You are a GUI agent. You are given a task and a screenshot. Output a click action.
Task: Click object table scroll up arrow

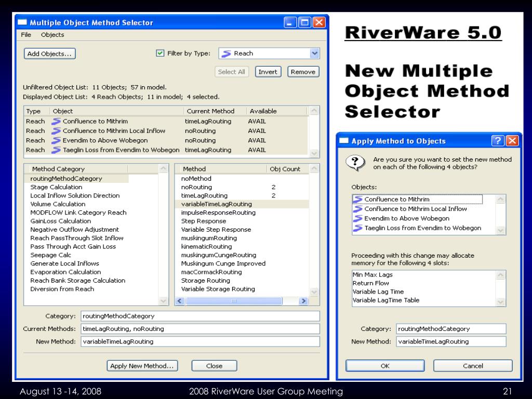[314, 111]
